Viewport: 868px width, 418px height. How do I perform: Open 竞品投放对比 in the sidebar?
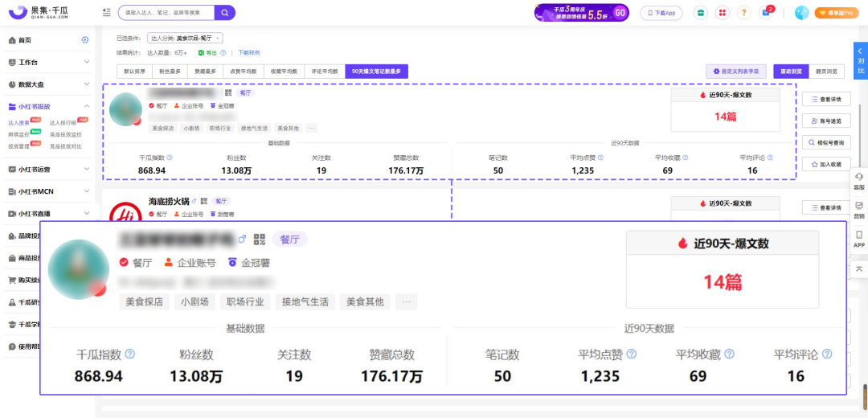66,146
